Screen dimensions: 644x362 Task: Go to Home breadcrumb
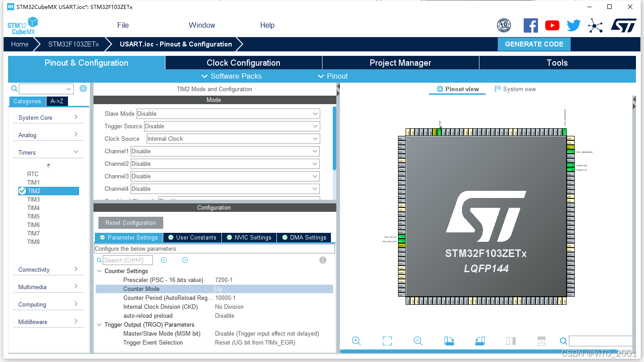pyautogui.click(x=20, y=44)
